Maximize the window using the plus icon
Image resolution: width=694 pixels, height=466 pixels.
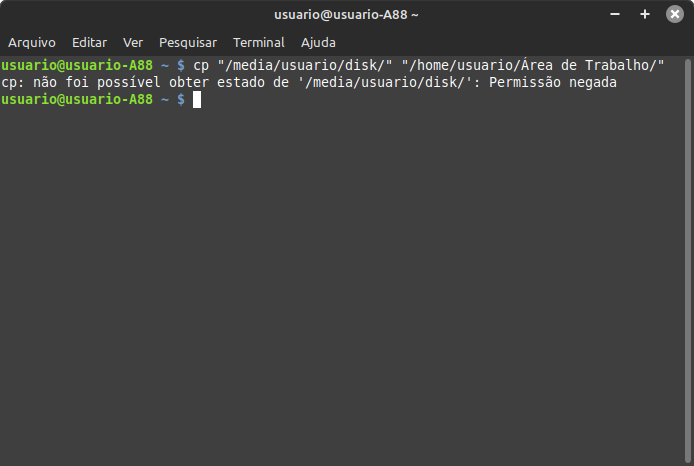(x=645, y=14)
